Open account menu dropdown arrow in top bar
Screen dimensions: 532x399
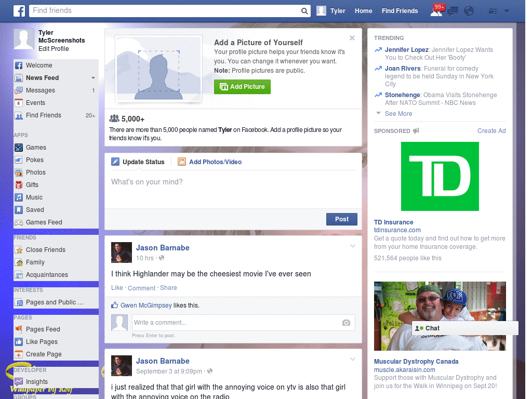pos(507,11)
